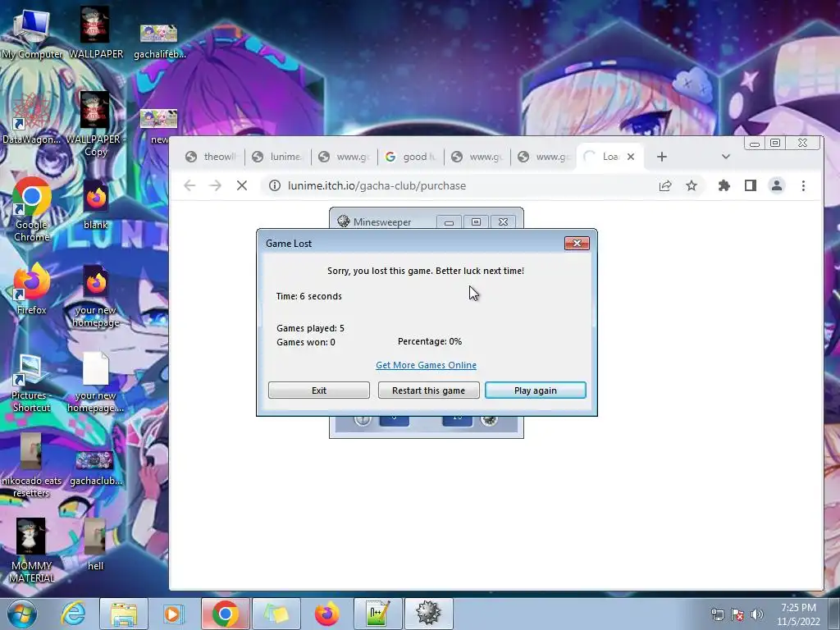Switch to Minesweeper on the taskbar
This screenshot has height=630, width=840.
pyautogui.click(x=428, y=614)
